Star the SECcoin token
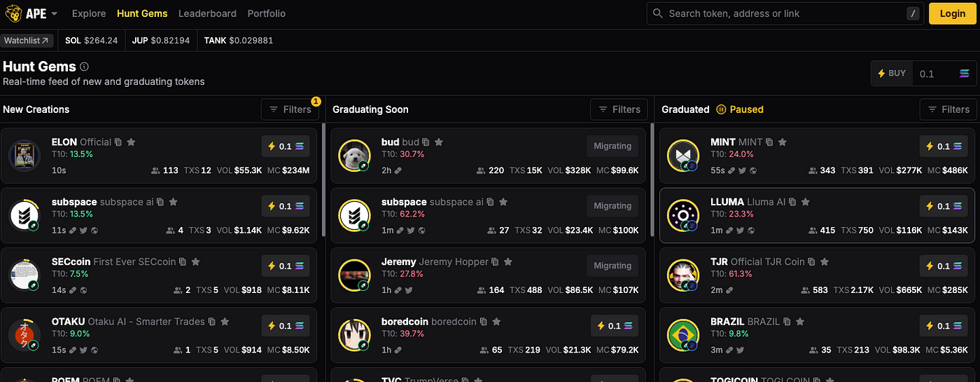Viewport: 980px width, 382px height. [x=195, y=261]
